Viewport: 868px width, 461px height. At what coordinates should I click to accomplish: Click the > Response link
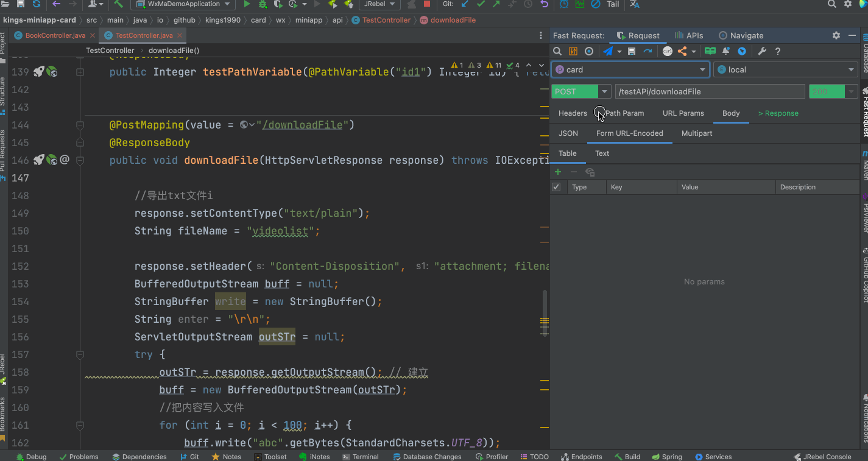point(778,113)
